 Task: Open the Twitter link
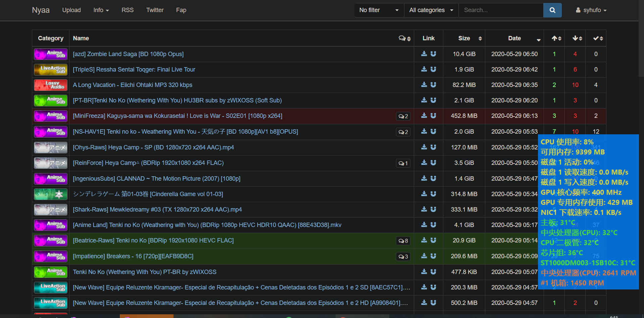click(155, 10)
